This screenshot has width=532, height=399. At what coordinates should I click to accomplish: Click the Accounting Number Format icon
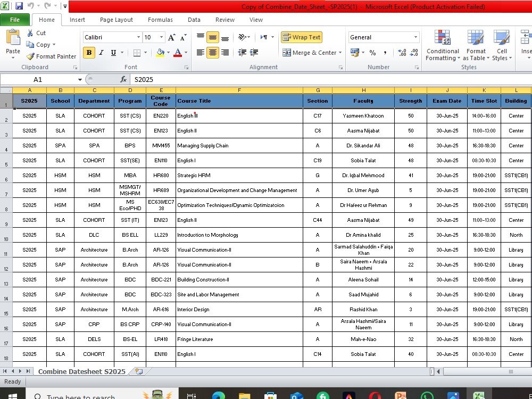(x=355, y=53)
